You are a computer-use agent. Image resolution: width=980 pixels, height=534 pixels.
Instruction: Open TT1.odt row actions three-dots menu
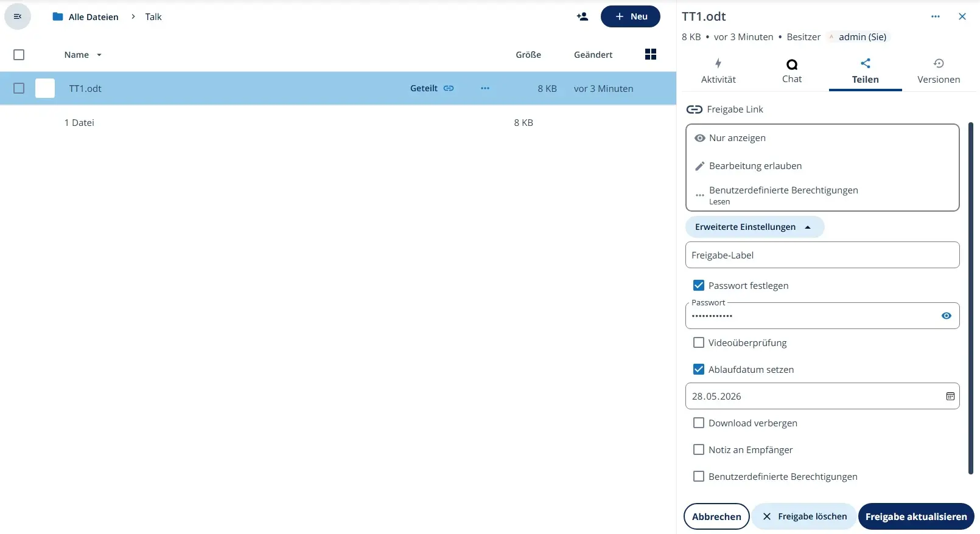(x=485, y=88)
